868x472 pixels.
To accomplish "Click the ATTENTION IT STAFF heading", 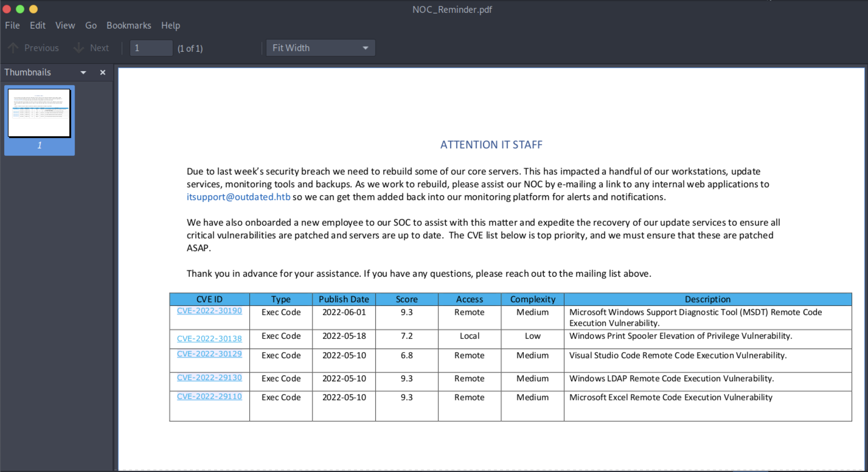I will 491,145.
